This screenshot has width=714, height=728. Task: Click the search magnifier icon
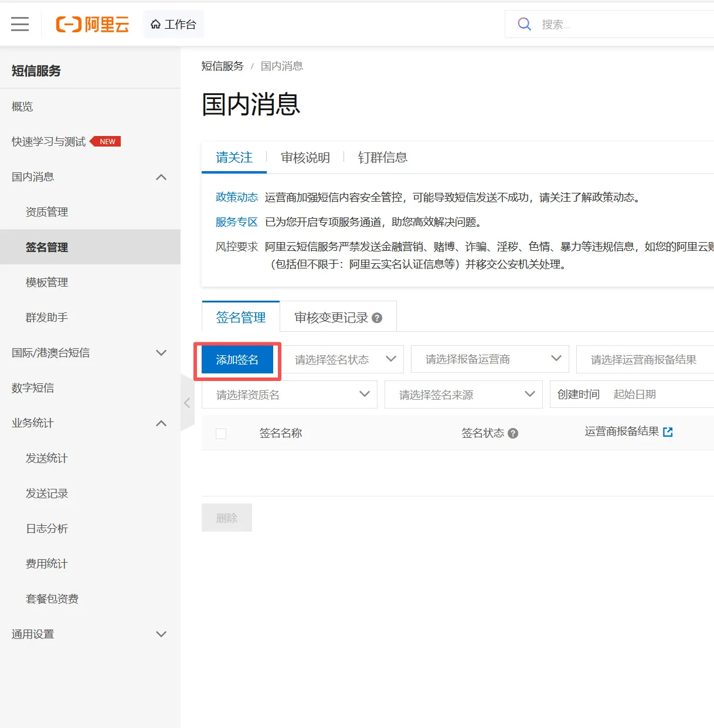[524, 24]
